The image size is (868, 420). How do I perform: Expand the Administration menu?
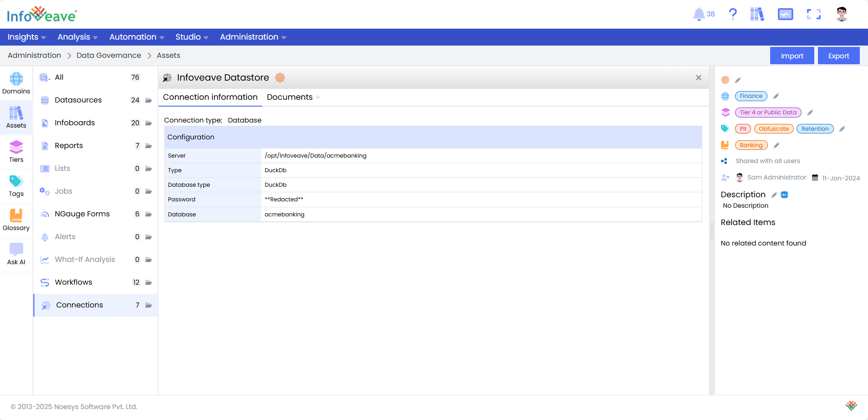pyautogui.click(x=253, y=37)
